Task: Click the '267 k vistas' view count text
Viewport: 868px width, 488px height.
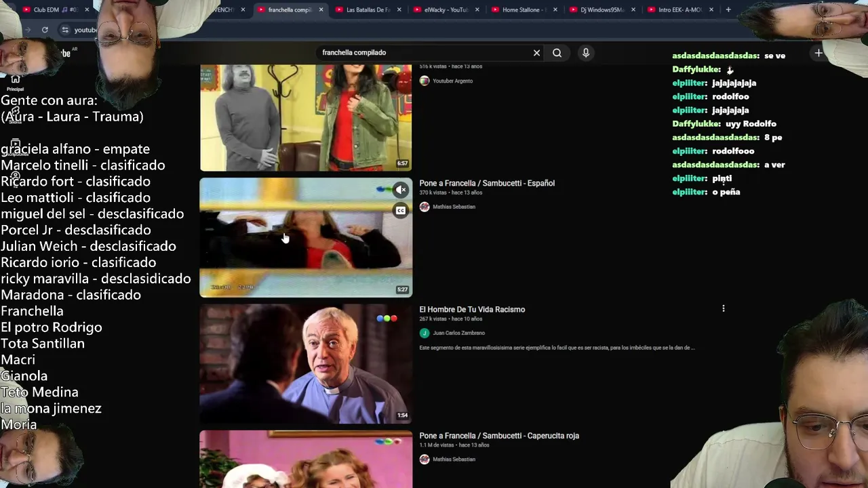Action: [433, 319]
